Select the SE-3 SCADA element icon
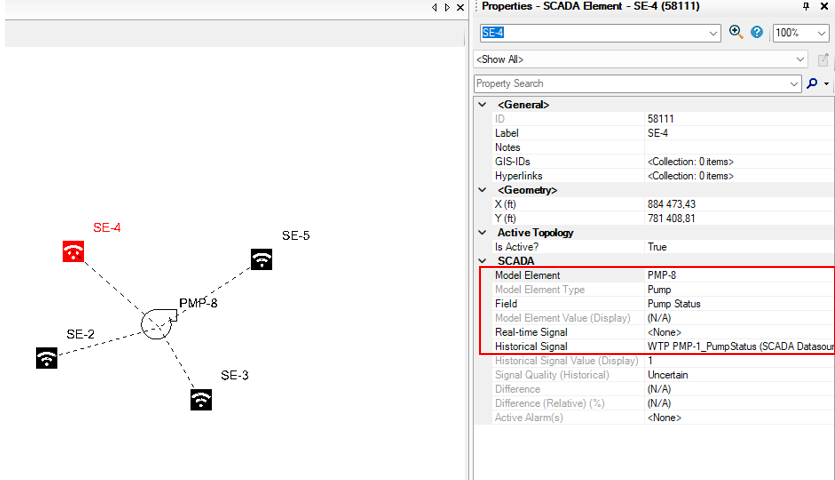 (201, 400)
